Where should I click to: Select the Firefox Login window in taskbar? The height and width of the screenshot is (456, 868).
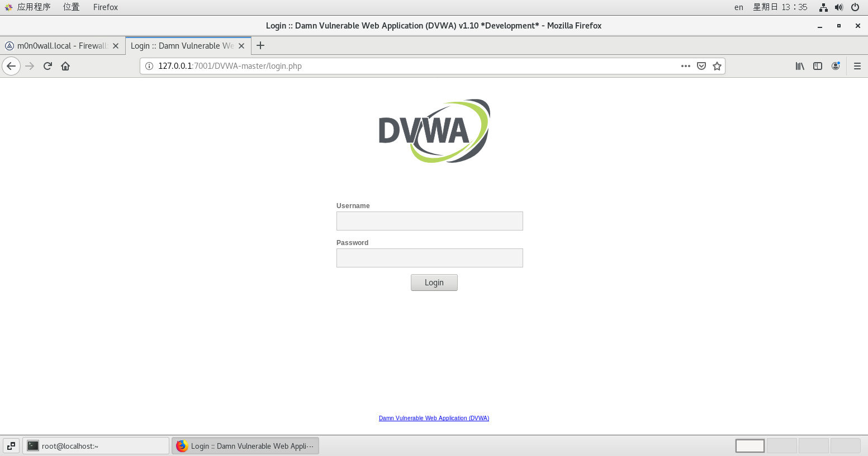pyautogui.click(x=245, y=446)
